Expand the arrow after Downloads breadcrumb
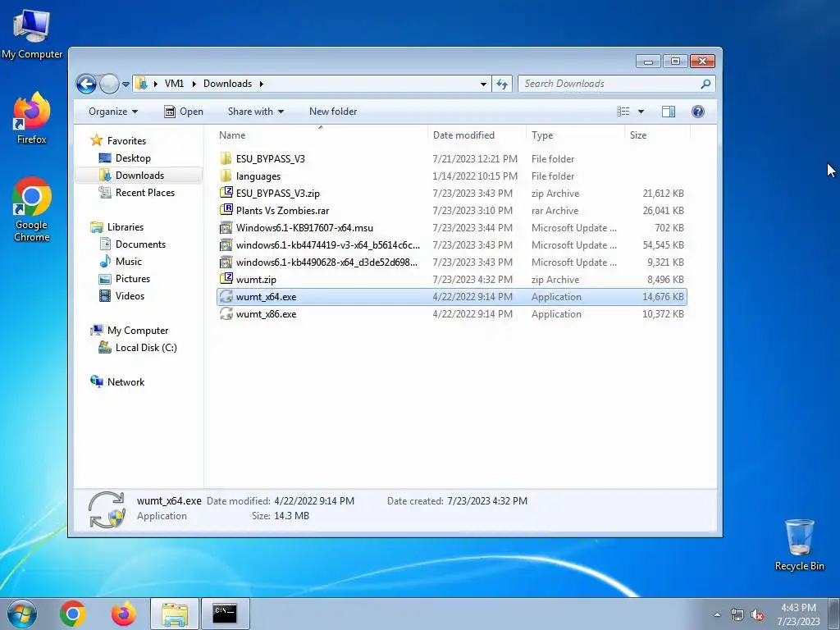Screen dimensions: 840x630 [262, 84]
